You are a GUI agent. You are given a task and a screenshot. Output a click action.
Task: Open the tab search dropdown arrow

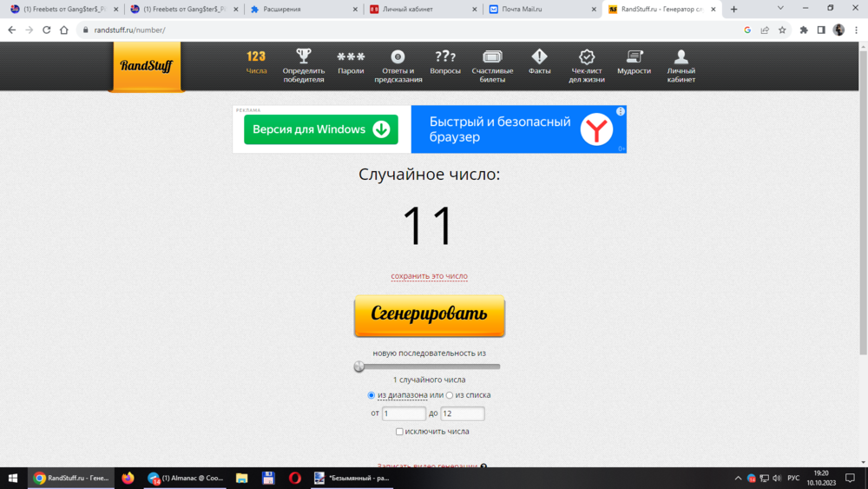(x=780, y=9)
